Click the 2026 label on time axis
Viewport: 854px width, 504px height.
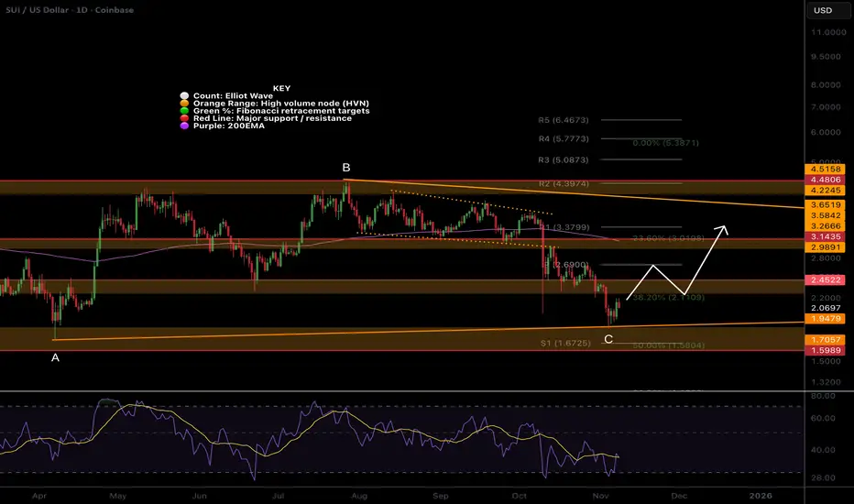[761, 496]
